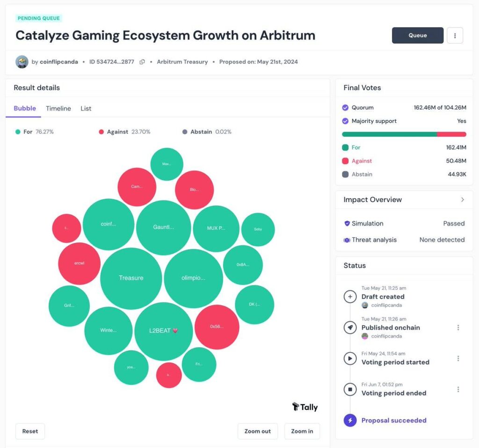The height and width of the screenshot is (448, 479).
Task: Click the Tally logo watermark
Action: pos(305,407)
